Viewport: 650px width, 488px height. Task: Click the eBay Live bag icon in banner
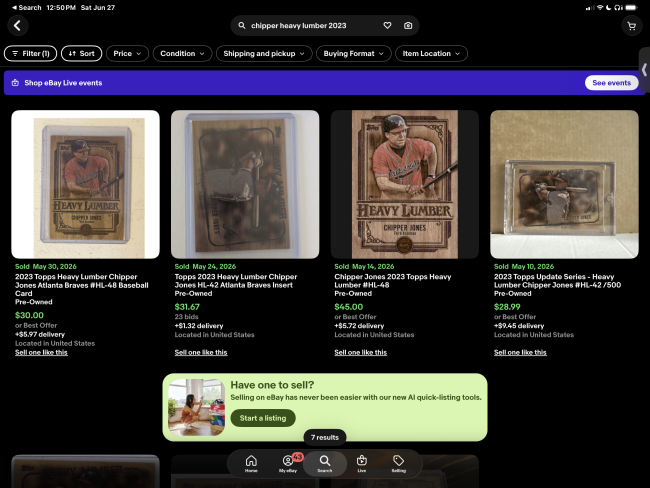point(15,83)
